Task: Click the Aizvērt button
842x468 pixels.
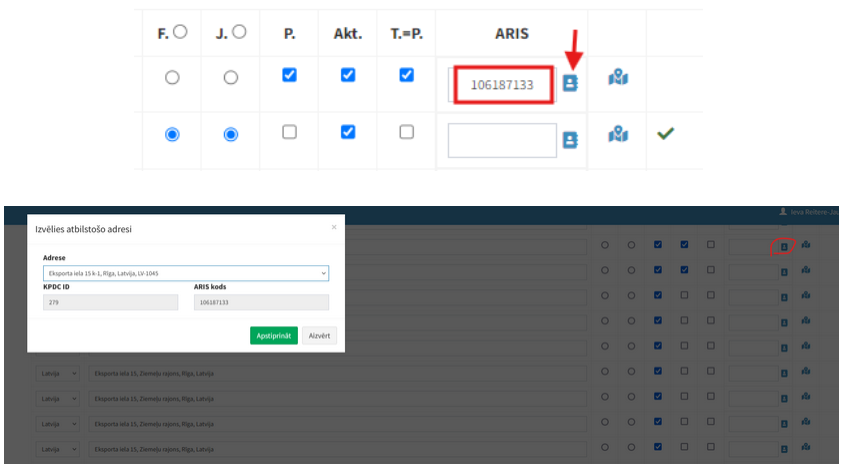Action: point(319,336)
